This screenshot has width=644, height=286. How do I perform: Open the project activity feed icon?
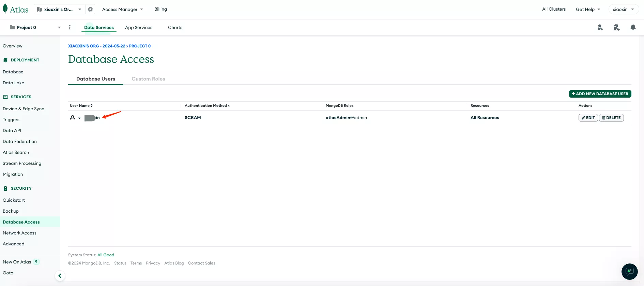pyautogui.click(x=617, y=27)
